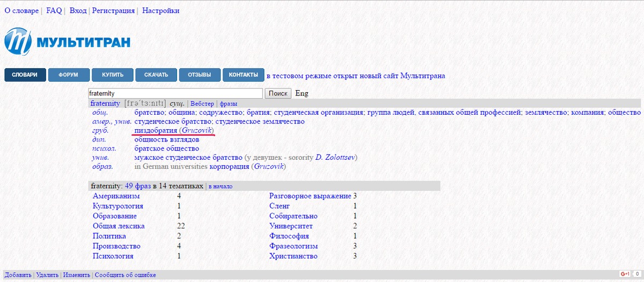Image resolution: width=644 pixels, height=282 pixels.
Task: Click the translation братское общество
Action: [167, 149]
